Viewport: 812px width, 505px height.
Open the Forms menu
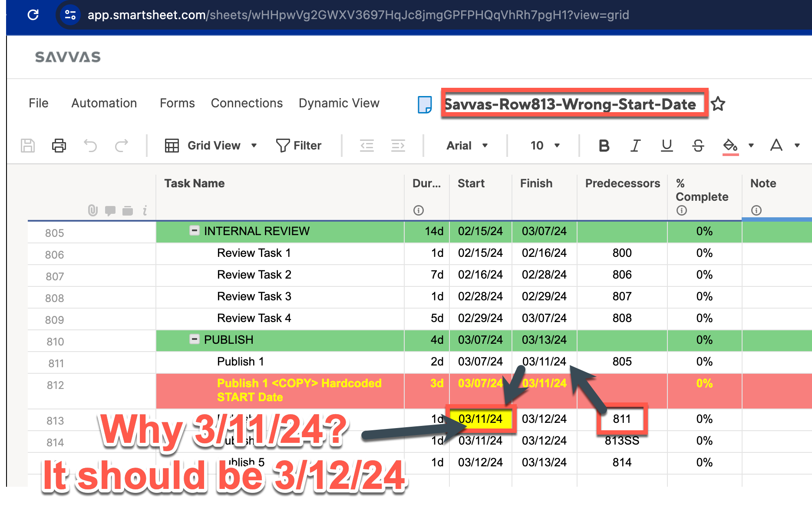(177, 103)
